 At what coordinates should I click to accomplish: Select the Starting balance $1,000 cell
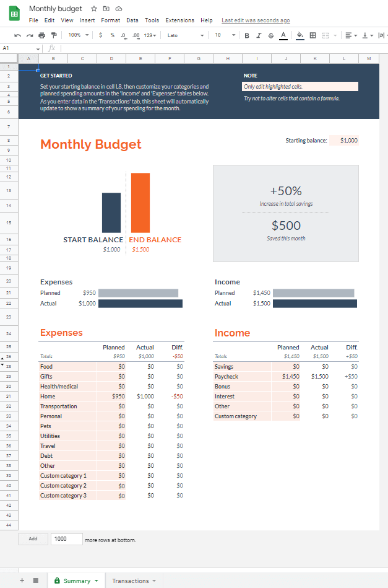pyautogui.click(x=344, y=140)
